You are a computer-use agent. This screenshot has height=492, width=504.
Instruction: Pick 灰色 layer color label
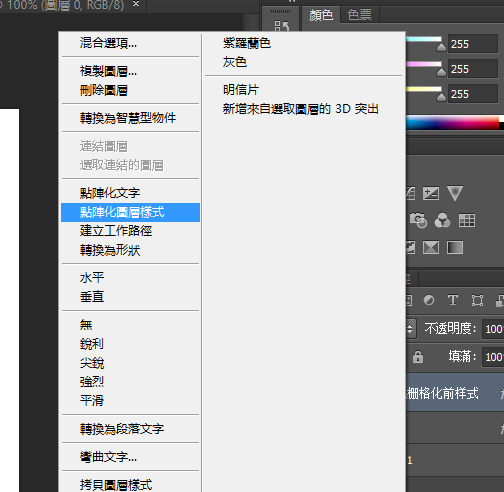(x=303, y=62)
